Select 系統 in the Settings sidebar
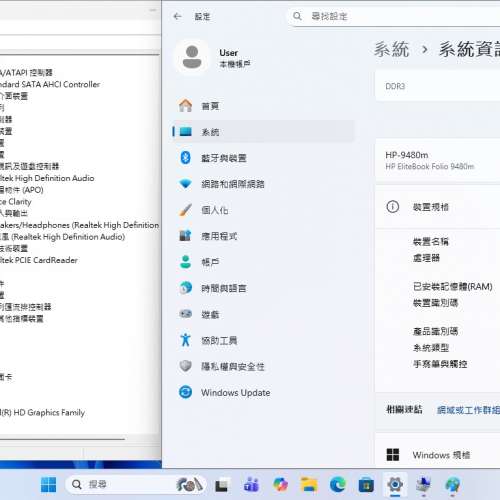500x500 pixels. point(263,132)
